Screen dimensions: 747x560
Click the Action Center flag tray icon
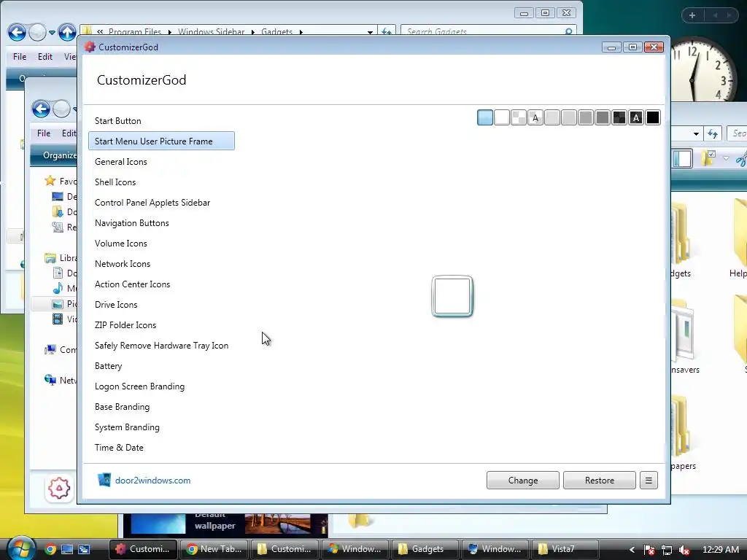click(x=649, y=550)
